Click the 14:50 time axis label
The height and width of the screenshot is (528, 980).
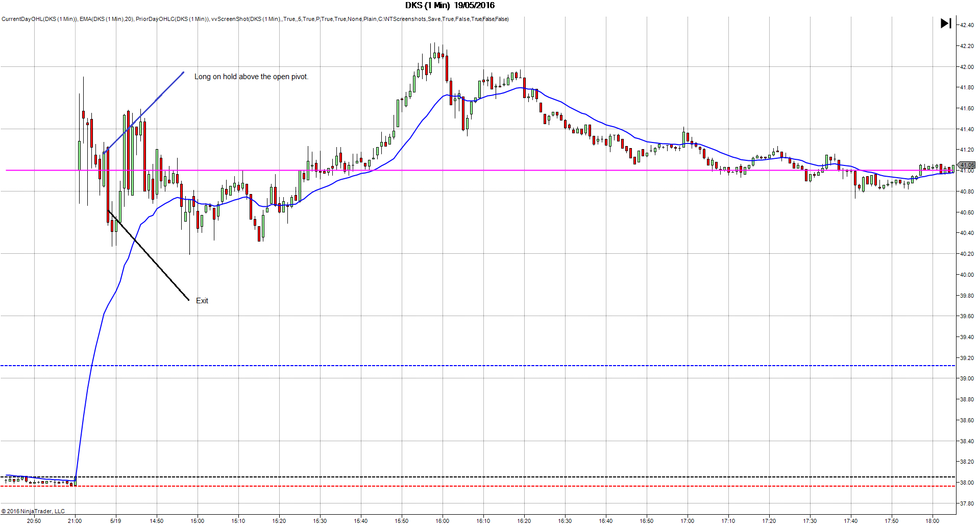pos(157,521)
